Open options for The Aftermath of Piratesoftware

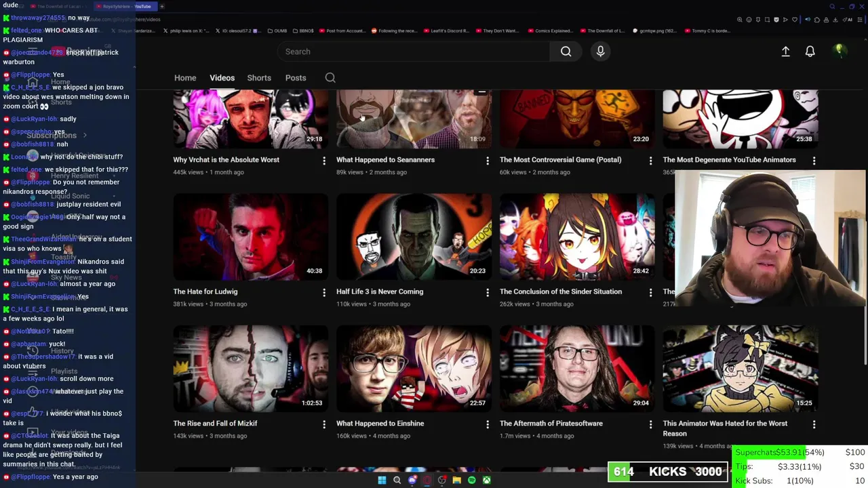click(650, 424)
